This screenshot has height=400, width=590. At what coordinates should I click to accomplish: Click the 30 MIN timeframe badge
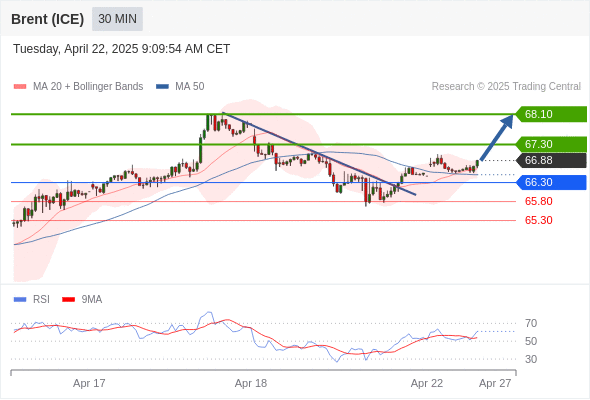click(x=117, y=19)
